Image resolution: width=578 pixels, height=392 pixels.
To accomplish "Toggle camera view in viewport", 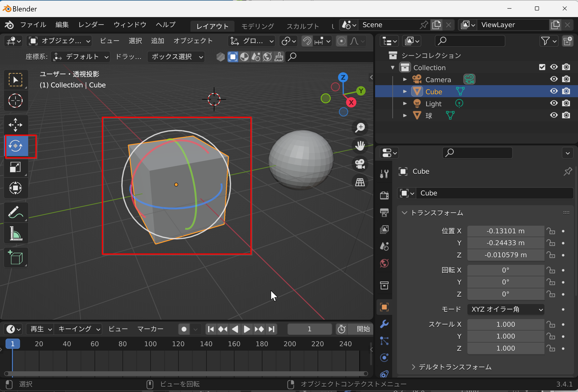I will [360, 164].
